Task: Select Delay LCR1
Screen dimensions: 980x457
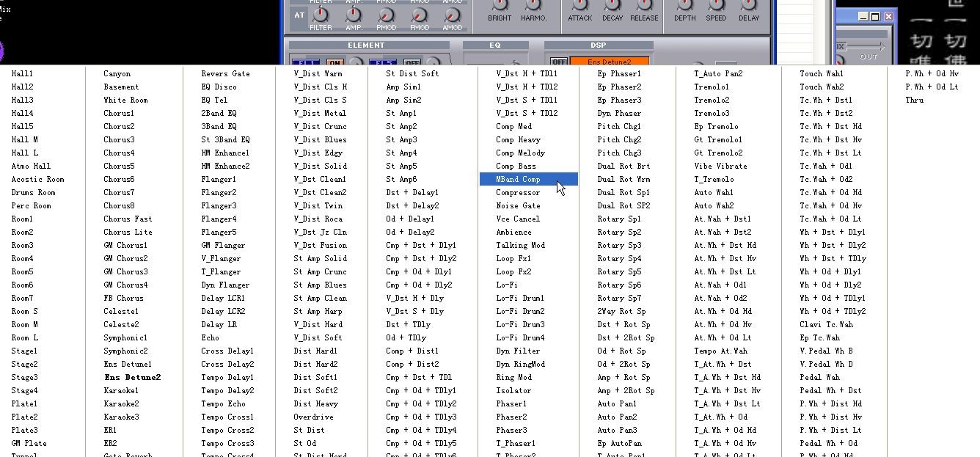Action: tap(223, 298)
